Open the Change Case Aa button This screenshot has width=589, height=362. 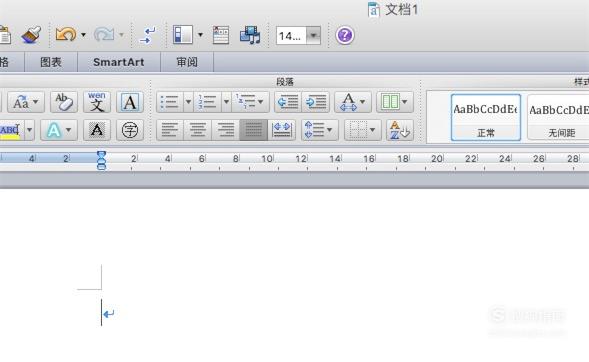pyautogui.click(x=26, y=102)
